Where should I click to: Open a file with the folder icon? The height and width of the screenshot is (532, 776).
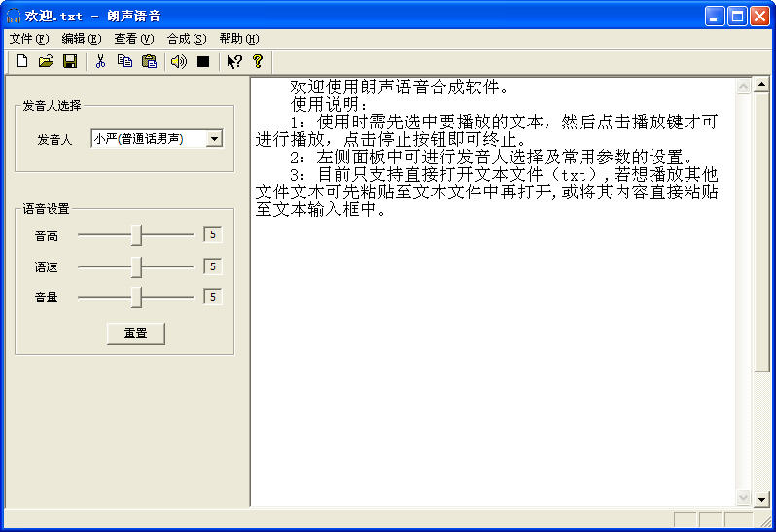pyautogui.click(x=46, y=61)
